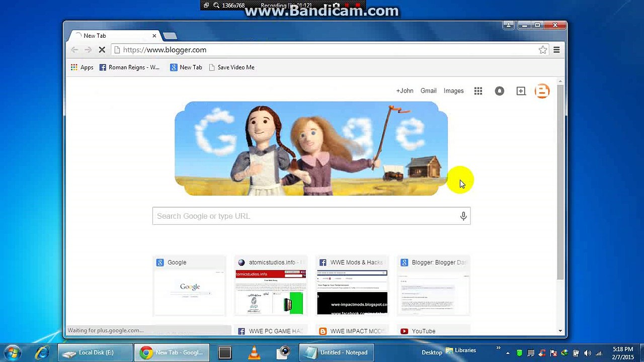Open the YouTube tile
This screenshot has width=644, height=362.
point(434,331)
